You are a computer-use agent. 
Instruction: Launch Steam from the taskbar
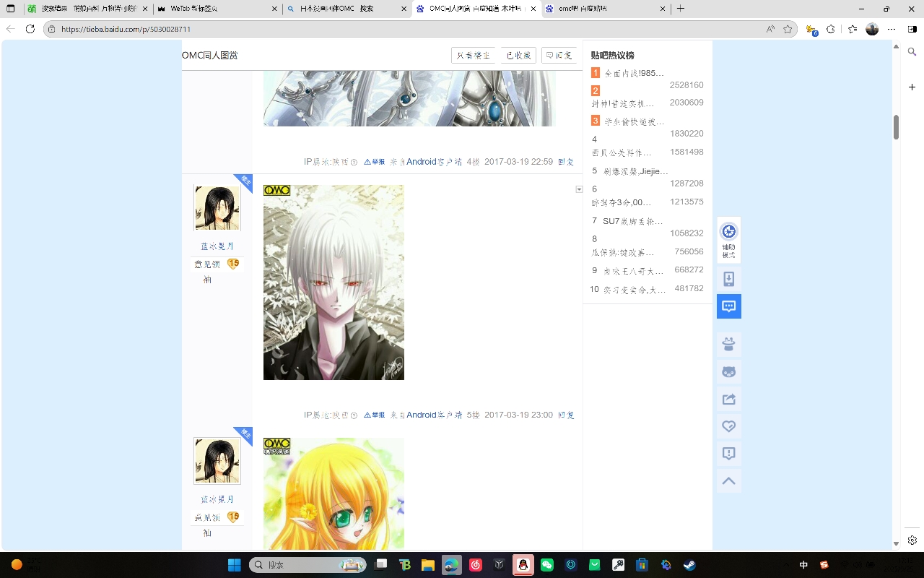pos(689,564)
